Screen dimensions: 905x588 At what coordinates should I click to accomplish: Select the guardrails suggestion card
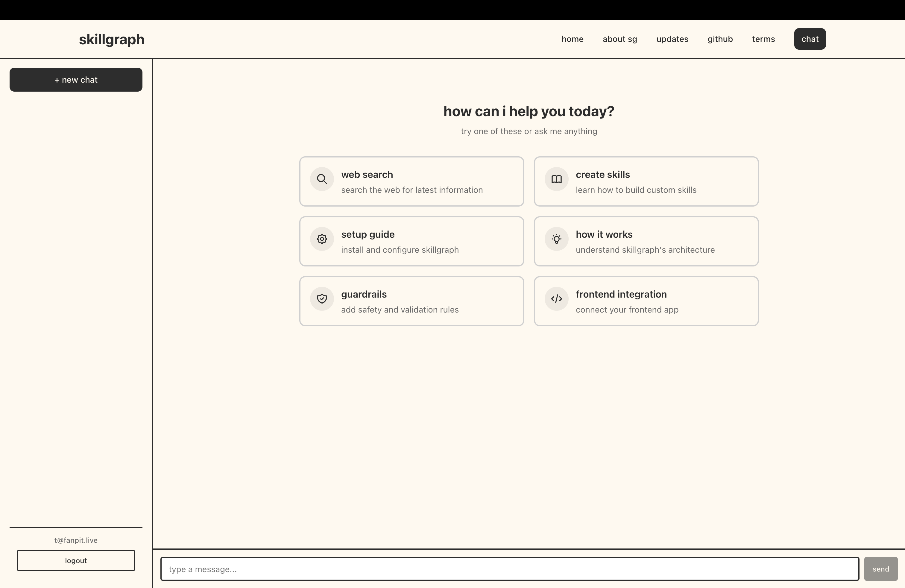(411, 301)
